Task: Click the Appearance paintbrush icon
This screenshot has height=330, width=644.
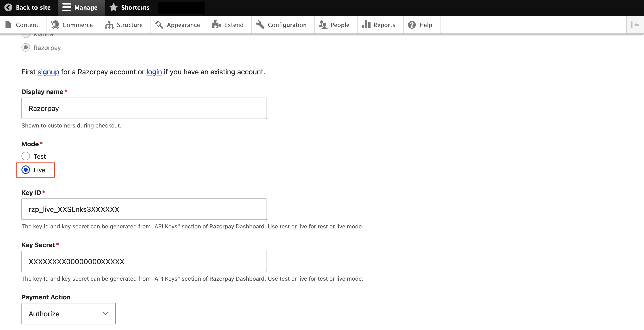Action: click(x=159, y=25)
